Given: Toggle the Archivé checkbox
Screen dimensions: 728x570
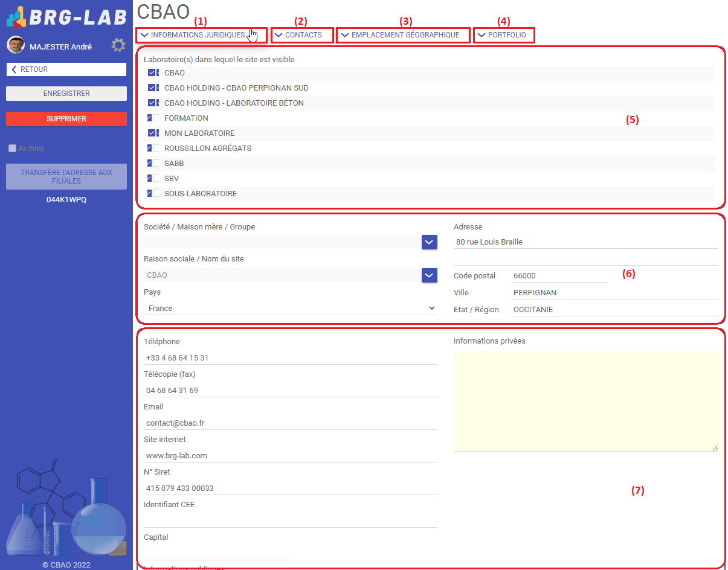Looking at the screenshot, I should click(x=12, y=148).
